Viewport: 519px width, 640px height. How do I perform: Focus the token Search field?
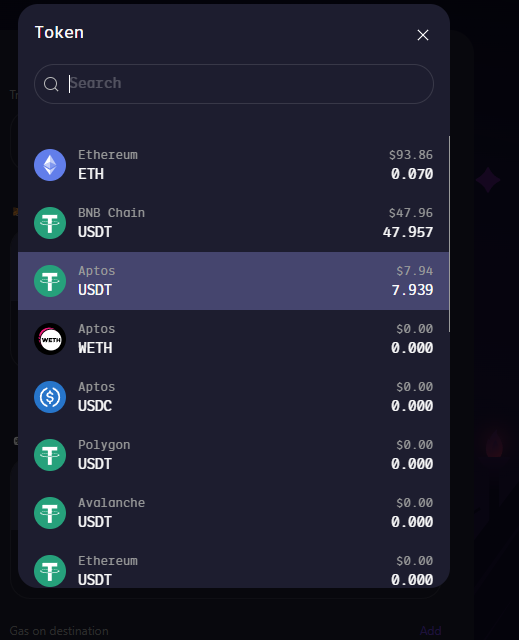click(234, 84)
